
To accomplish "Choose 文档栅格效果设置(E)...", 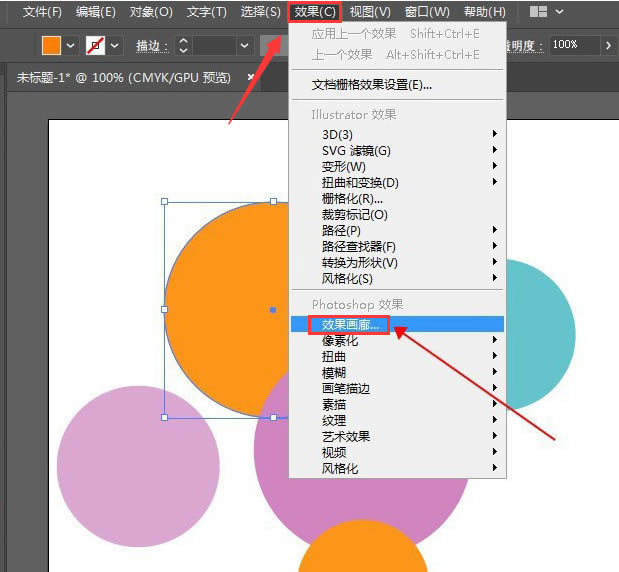I will [371, 84].
